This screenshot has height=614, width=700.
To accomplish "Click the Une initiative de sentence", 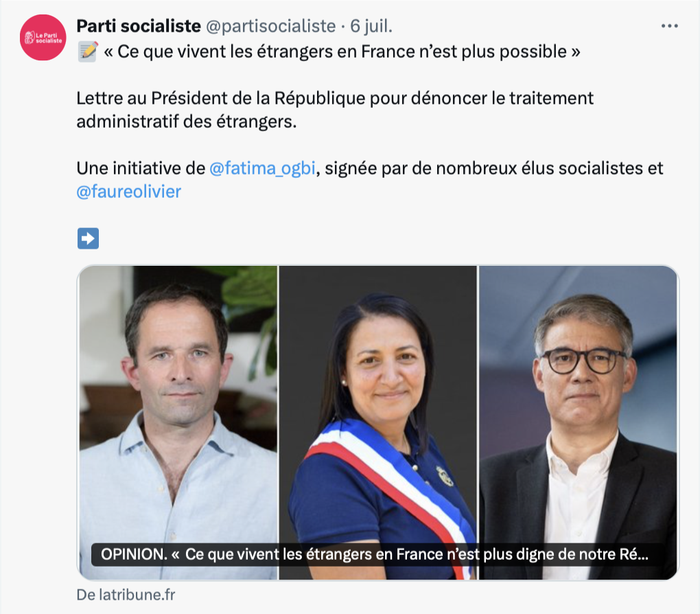I will click(x=370, y=180).
